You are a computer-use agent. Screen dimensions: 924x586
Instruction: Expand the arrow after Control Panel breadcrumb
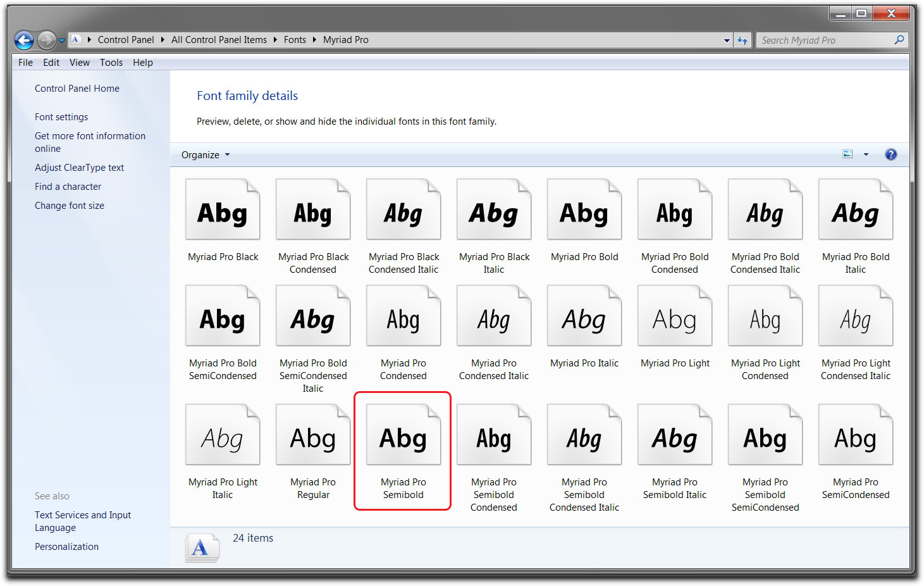pyautogui.click(x=163, y=40)
